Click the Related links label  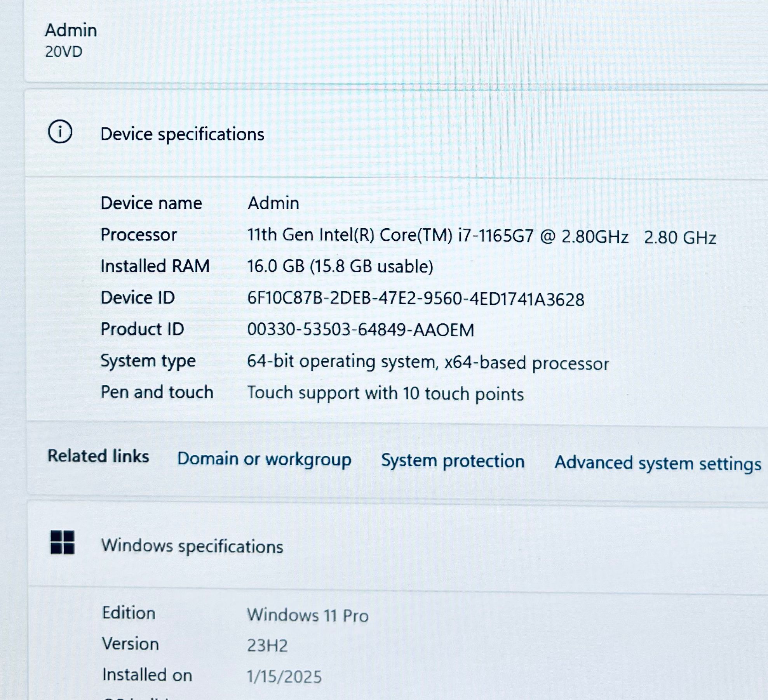coord(98,456)
